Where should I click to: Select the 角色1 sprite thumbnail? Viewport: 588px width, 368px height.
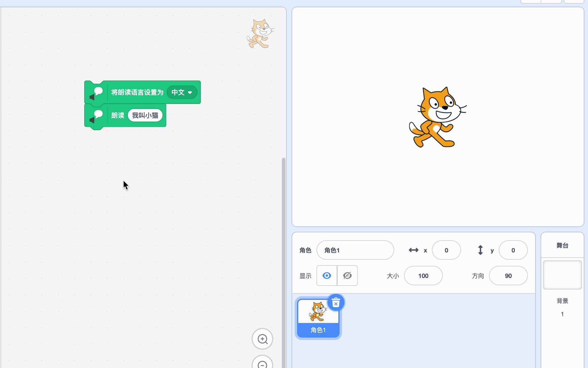[x=318, y=318]
